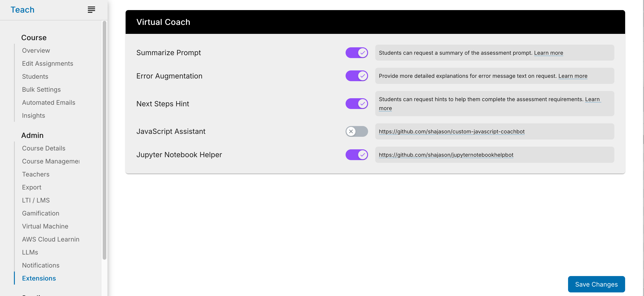The image size is (644, 296).
Task: Open Gamification settings
Action: click(40, 213)
